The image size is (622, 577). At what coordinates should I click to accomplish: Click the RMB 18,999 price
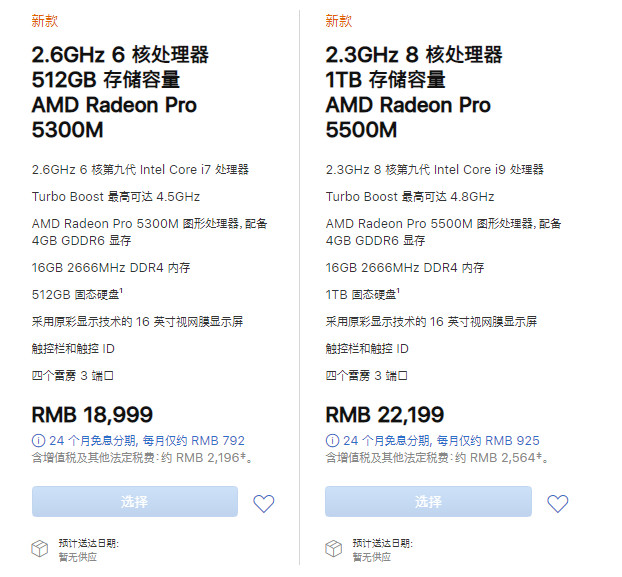(91, 414)
